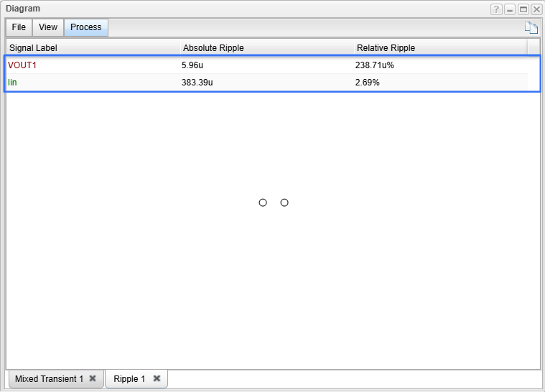
Task: Select the Ripple 1 tab
Action: (x=129, y=378)
